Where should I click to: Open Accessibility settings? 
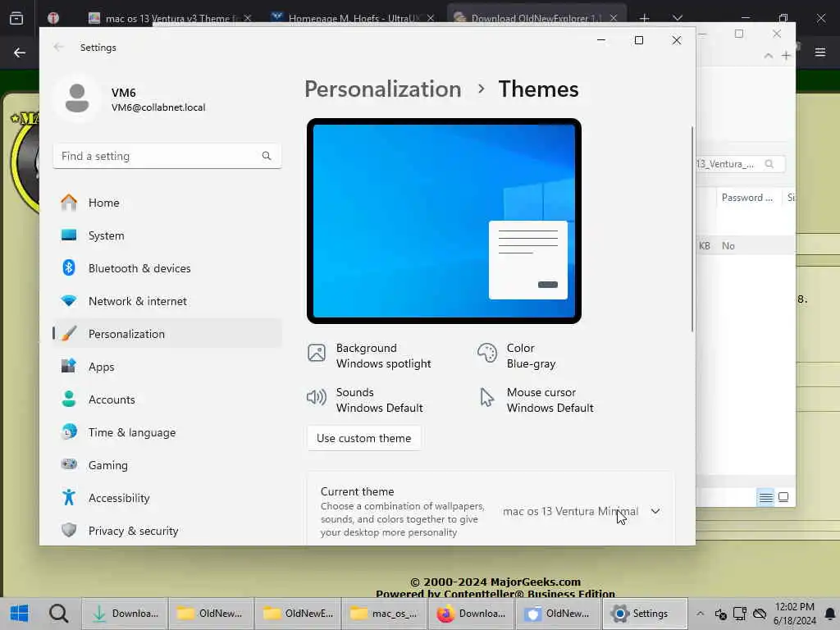[167, 498]
